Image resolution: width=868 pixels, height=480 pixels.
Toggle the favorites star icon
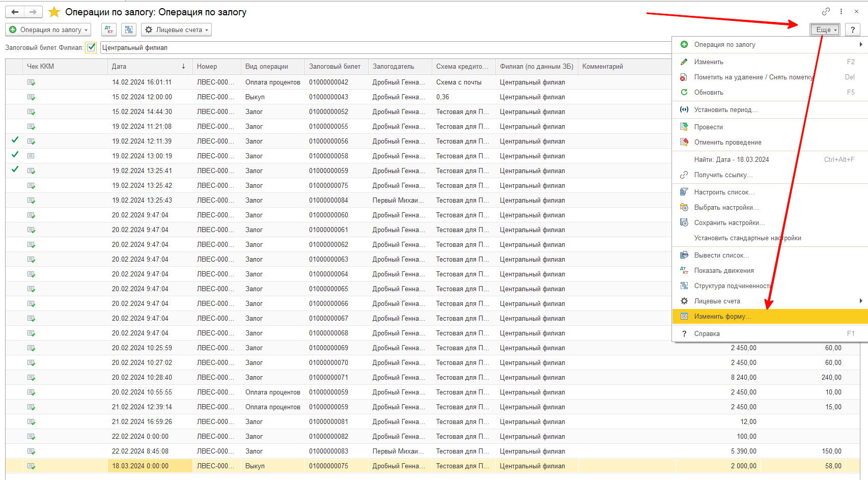[54, 12]
